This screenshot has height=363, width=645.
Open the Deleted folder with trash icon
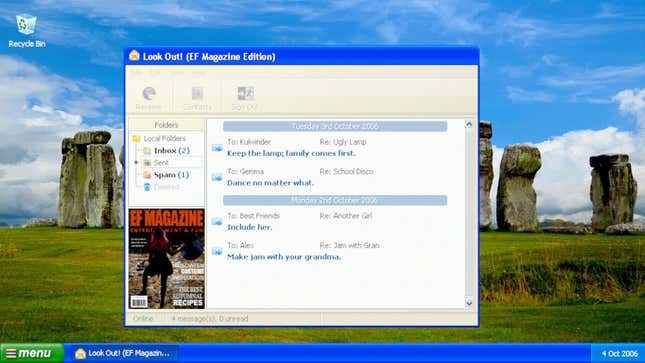click(x=161, y=187)
